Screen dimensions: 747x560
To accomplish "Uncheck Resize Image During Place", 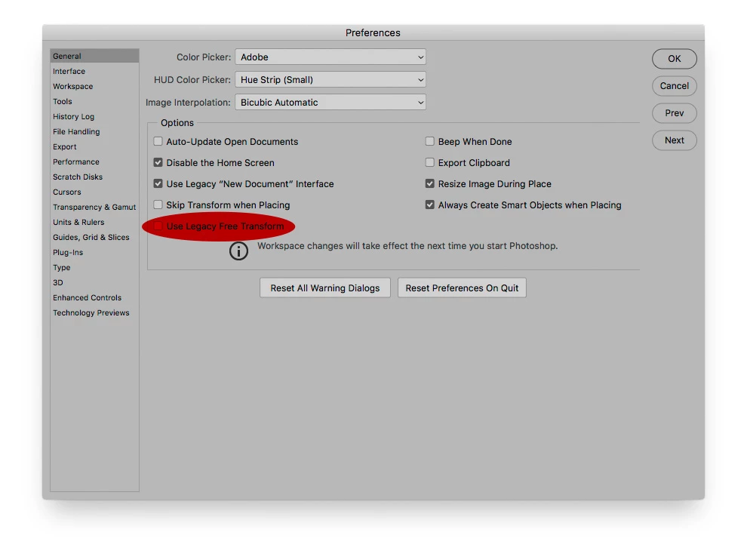I will (x=430, y=183).
